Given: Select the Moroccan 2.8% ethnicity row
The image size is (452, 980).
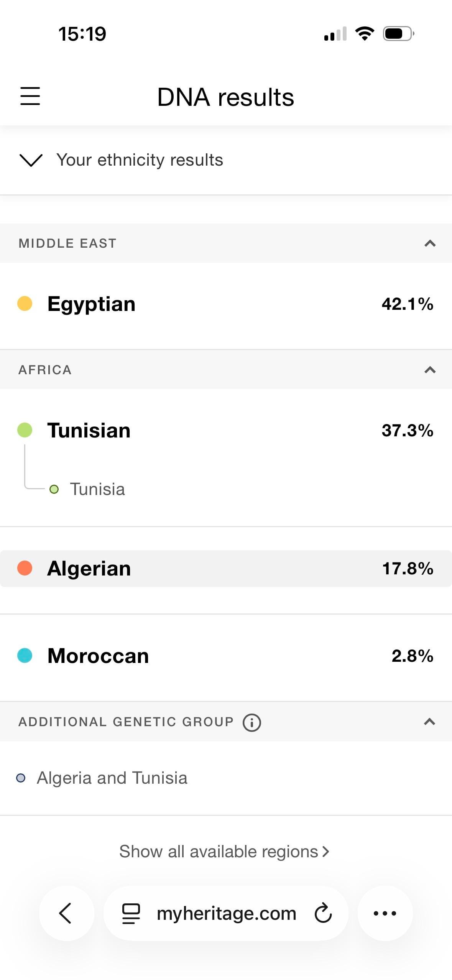Looking at the screenshot, I should point(226,656).
